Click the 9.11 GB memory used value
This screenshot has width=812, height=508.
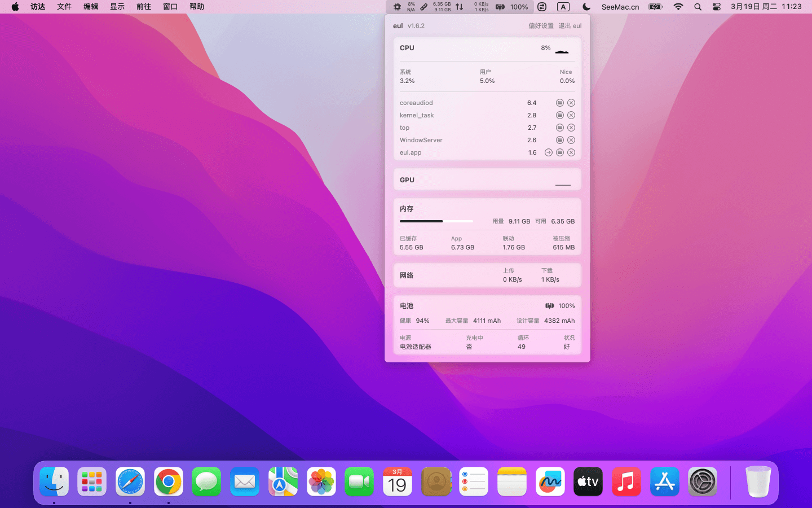click(x=519, y=221)
